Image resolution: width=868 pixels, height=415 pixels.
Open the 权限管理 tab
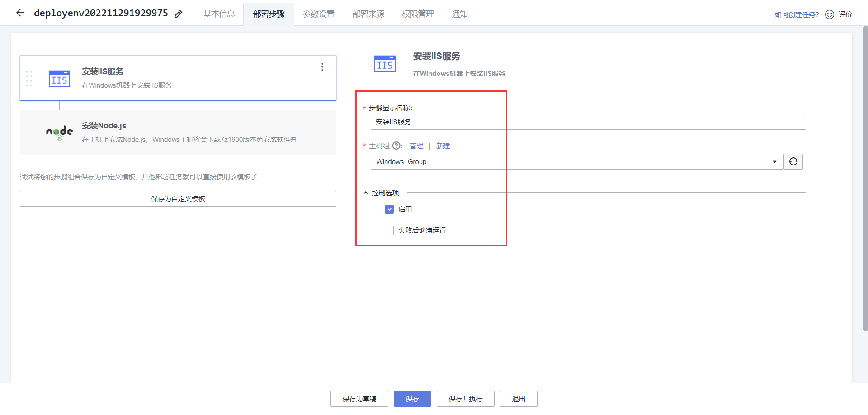click(417, 14)
